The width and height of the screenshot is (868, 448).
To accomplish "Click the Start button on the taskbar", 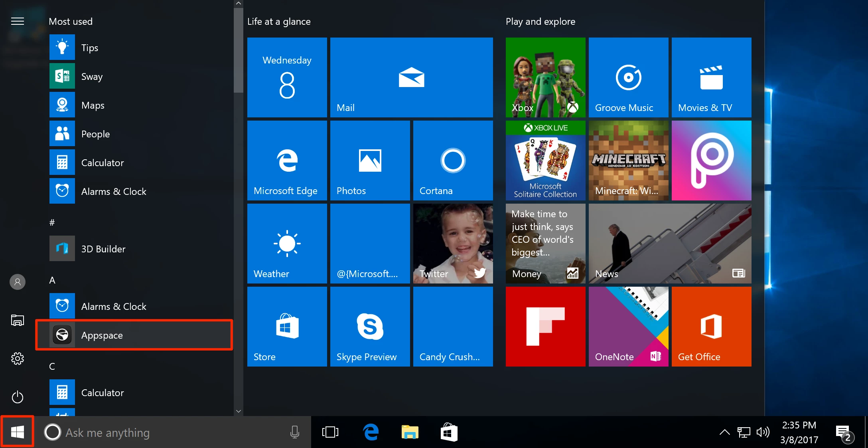I will 18,432.
